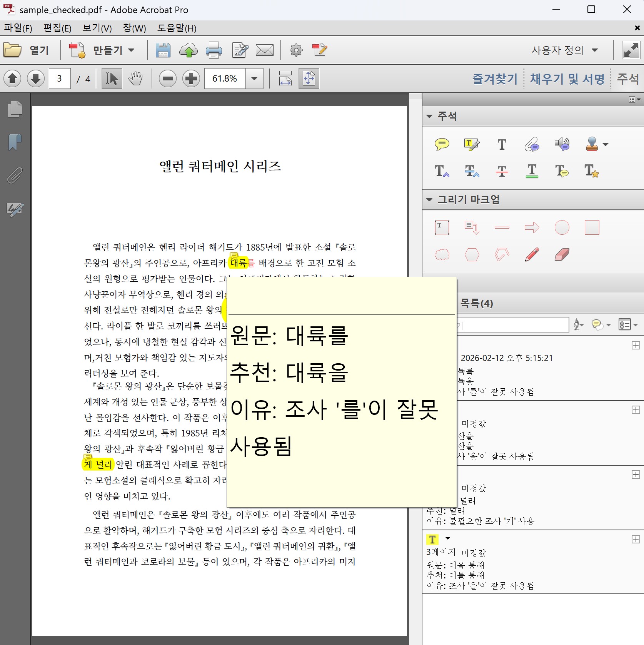The height and width of the screenshot is (645, 644).
Task: Select the record audio comment tool
Action: [562, 144]
